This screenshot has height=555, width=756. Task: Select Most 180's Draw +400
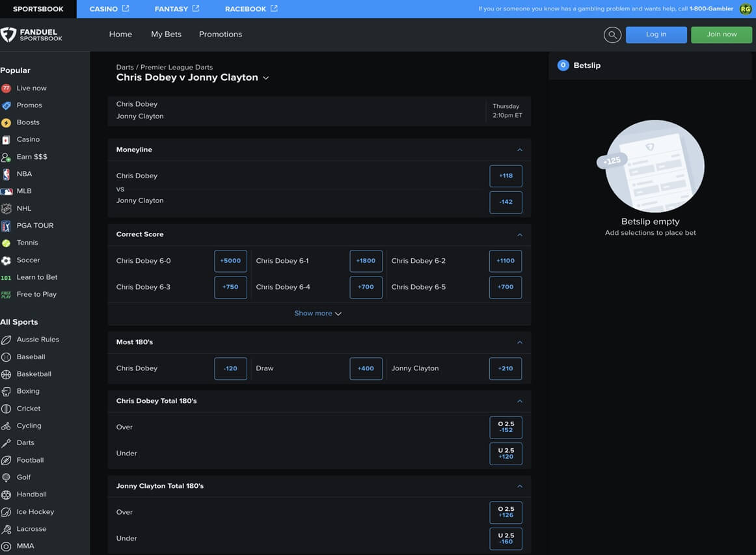coord(366,368)
